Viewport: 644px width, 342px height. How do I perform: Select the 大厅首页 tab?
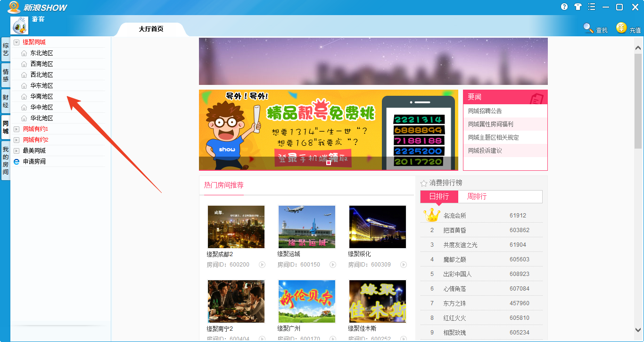151,29
